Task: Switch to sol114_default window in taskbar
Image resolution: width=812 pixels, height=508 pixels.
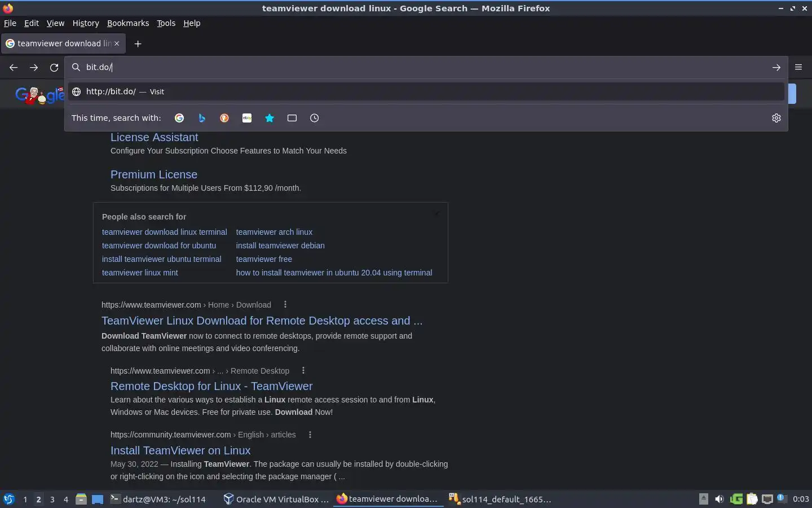Action: pos(500,499)
